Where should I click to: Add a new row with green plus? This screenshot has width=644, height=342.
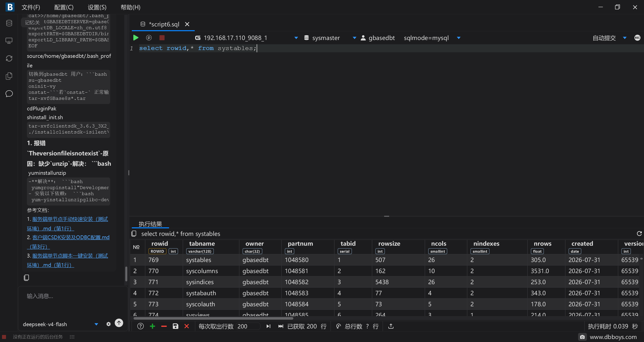coord(152,326)
